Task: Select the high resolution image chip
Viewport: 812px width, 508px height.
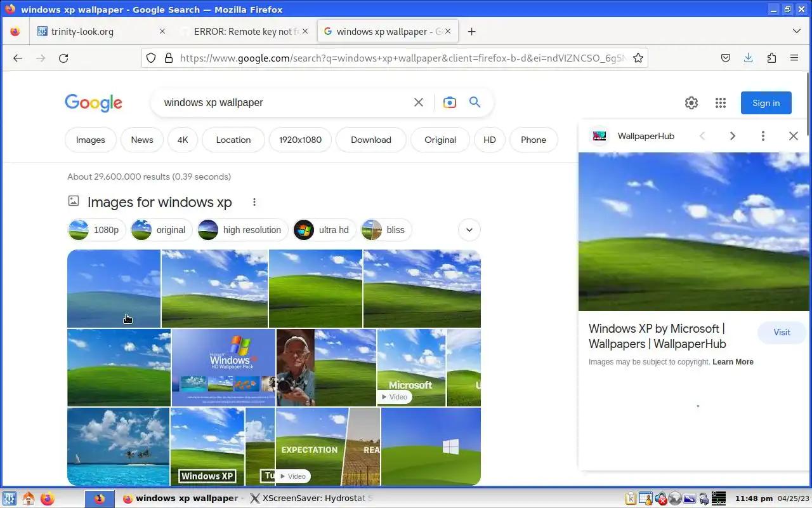Action: click(242, 230)
